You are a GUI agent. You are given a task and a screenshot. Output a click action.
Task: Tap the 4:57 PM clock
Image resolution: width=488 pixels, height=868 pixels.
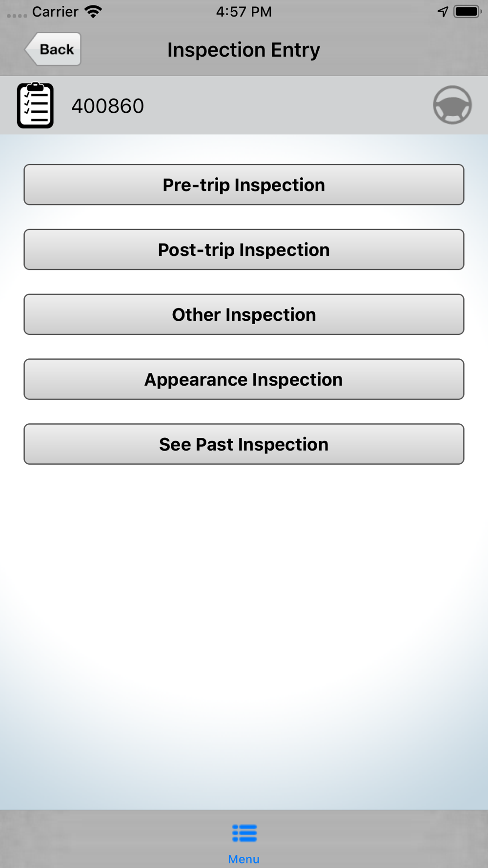(x=244, y=11)
